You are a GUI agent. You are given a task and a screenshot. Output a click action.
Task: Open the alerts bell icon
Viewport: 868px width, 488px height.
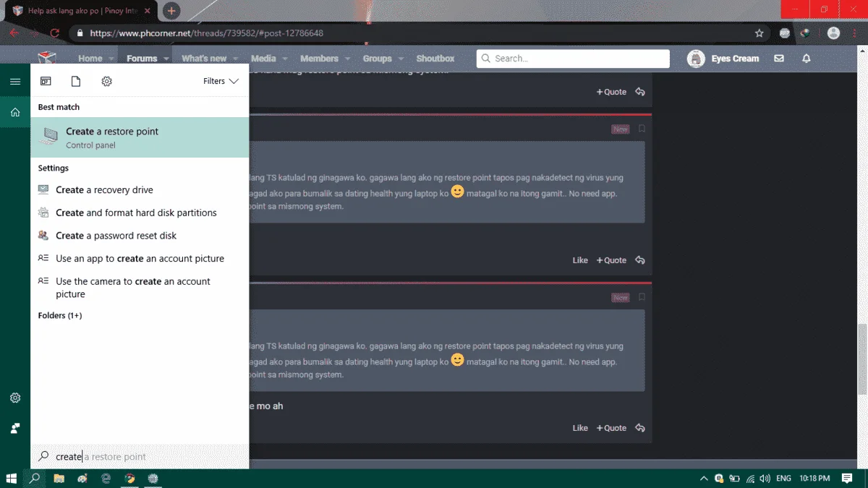click(807, 59)
